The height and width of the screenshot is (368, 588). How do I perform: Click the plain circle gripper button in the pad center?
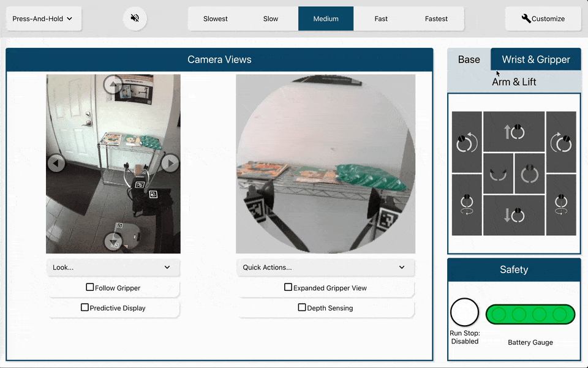click(x=529, y=173)
